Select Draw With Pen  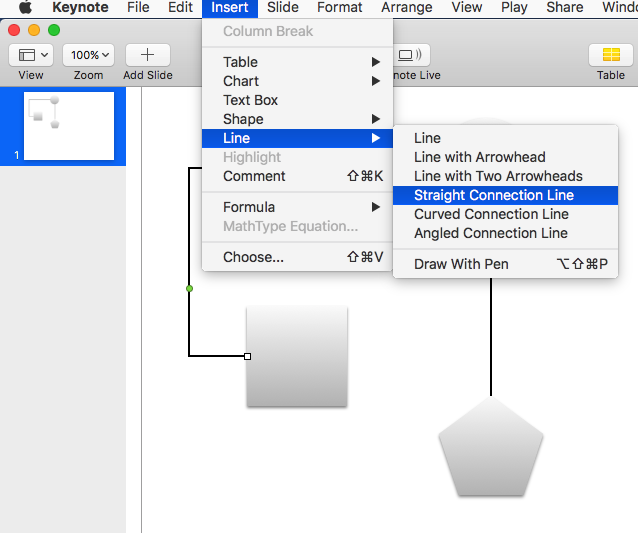[505, 264]
